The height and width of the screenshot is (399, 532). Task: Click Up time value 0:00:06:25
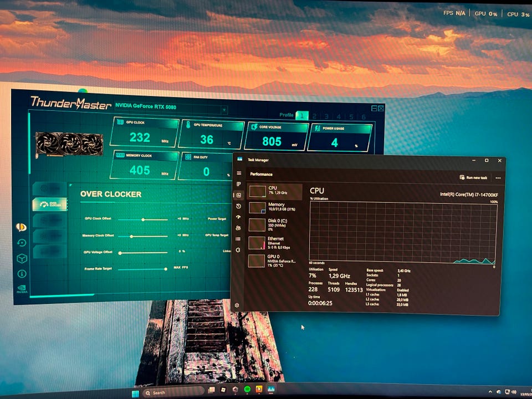[320, 303]
